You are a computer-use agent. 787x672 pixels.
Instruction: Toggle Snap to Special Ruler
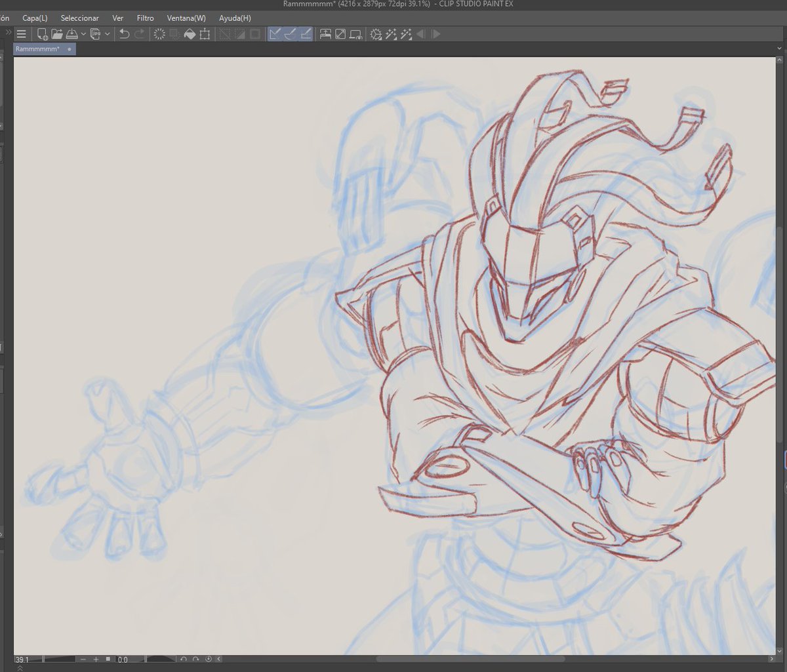(x=291, y=34)
